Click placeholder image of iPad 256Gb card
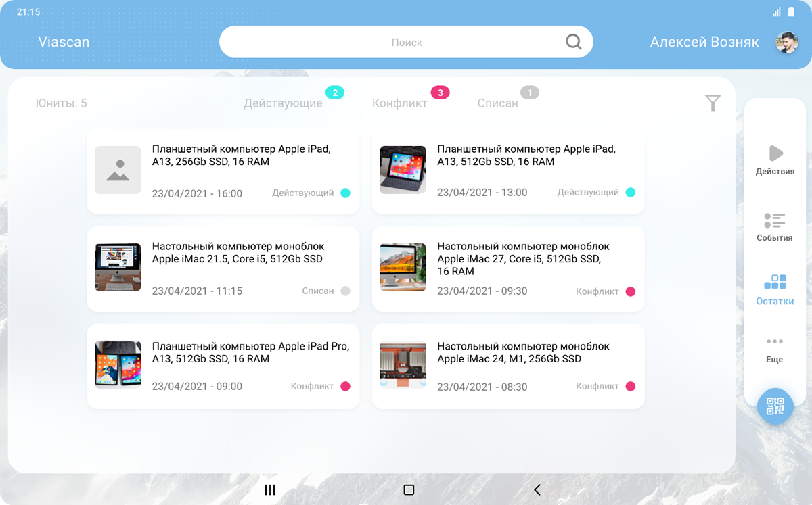812x505 pixels. pos(118,170)
